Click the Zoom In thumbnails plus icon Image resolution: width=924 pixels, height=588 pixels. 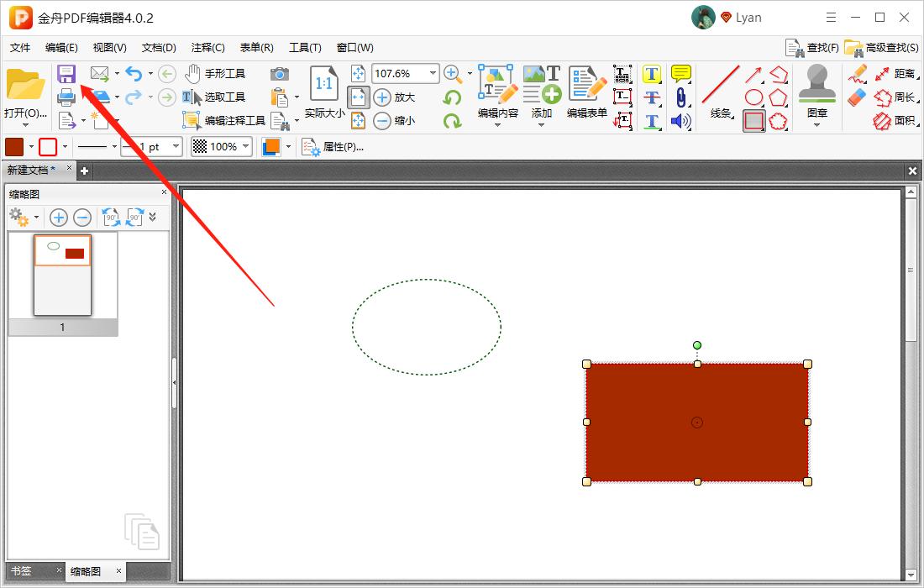pos(58,218)
